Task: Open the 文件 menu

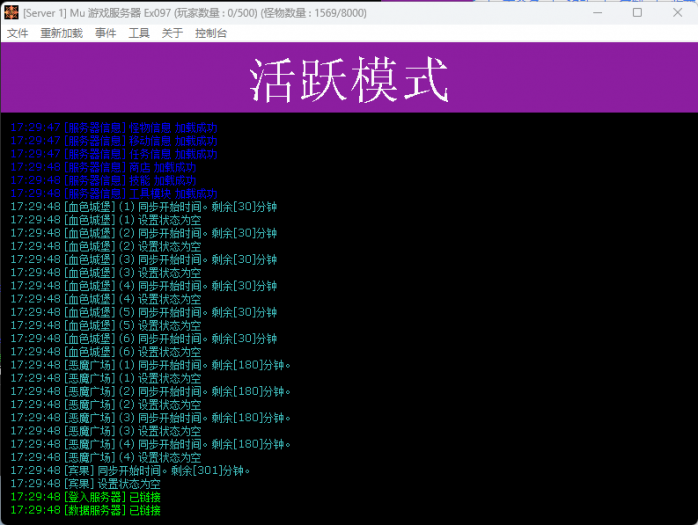Action: click(x=18, y=33)
